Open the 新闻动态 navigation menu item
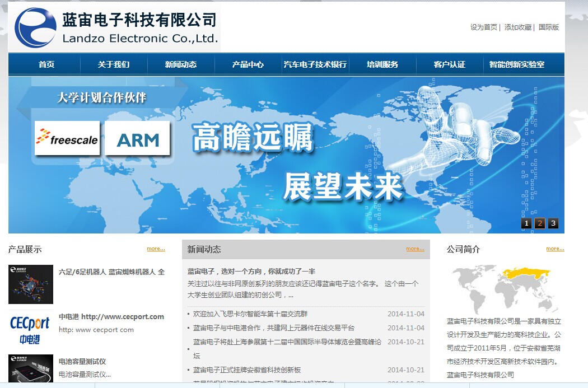The image size is (588, 388). [181, 64]
